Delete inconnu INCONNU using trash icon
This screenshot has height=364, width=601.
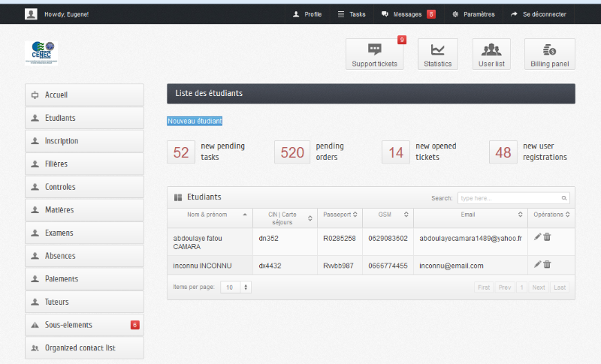point(547,264)
